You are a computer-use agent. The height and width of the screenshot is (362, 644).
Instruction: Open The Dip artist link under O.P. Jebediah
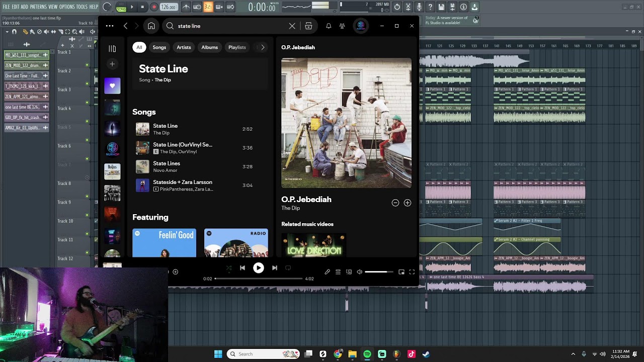[291, 208]
